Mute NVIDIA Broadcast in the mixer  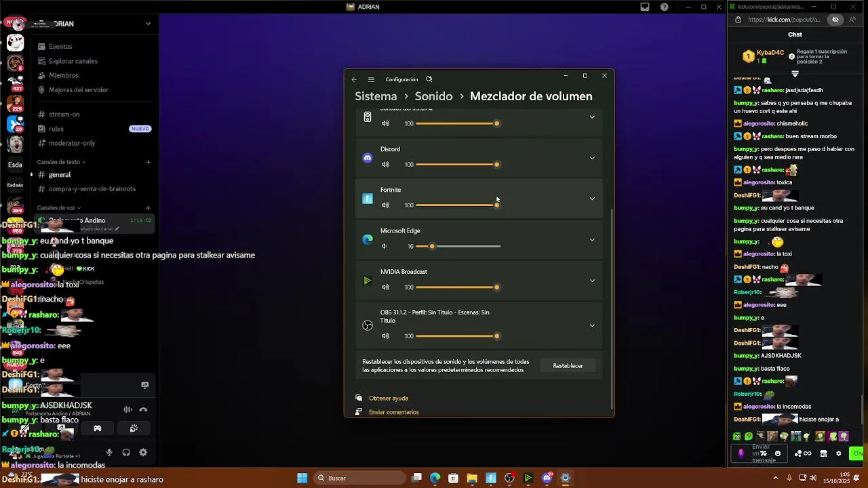(385, 287)
